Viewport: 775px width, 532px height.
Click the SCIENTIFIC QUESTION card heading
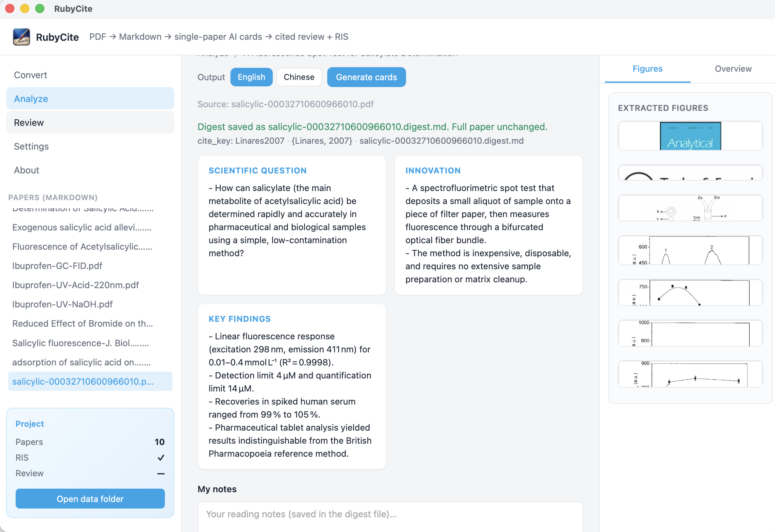click(x=257, y=170)
